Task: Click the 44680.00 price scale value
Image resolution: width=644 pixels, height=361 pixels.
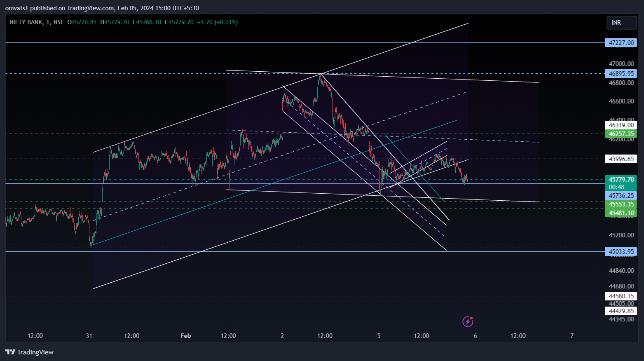Action: [x=621, y=286]
